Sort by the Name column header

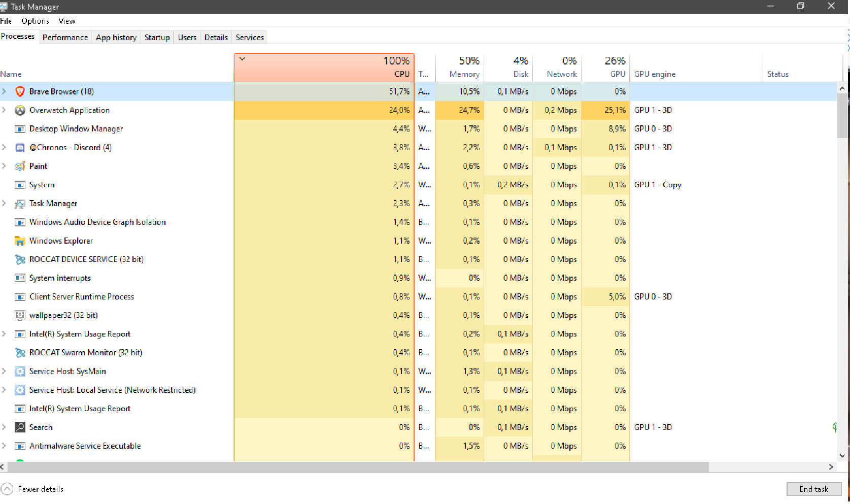pyautogui.click(x=117, y=68)
